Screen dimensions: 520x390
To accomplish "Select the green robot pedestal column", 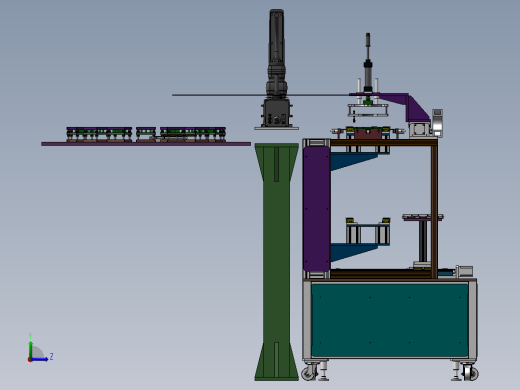I will click(x=276, y=262).
